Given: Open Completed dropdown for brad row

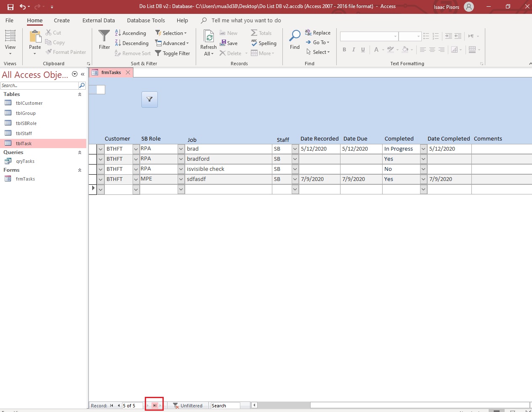Looking at the screenshot, I should point(423,149).
